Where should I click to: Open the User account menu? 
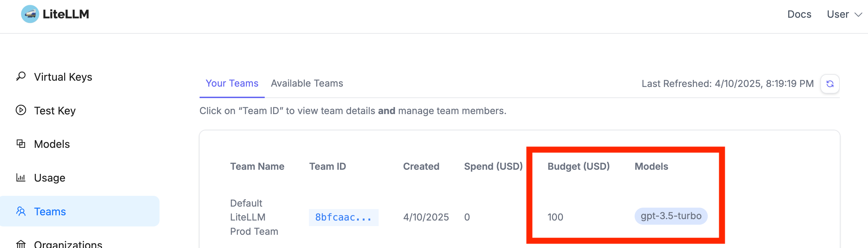click(x=838, y=14)
